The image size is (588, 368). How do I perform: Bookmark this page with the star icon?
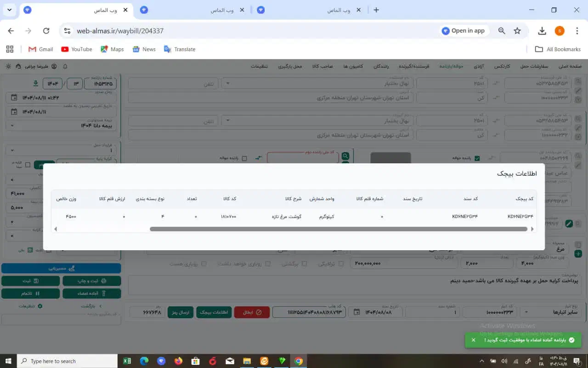[517, 31]
